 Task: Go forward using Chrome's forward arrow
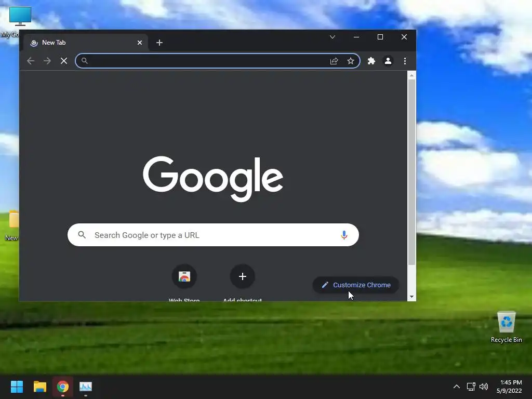pos(47,61)
